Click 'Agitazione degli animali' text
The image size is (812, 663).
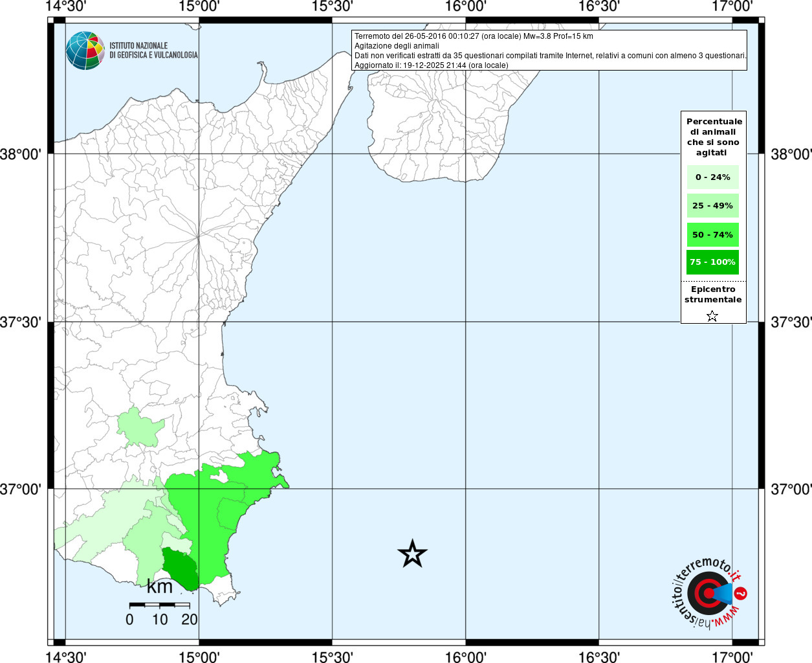pos(397,46)
